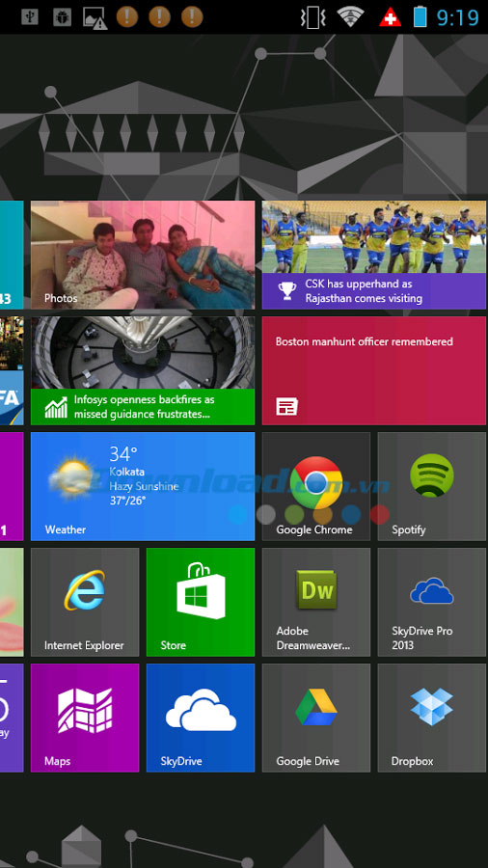The height and width of the screenshot is (868, 488).
Task: Open the Boston manhunt news tile
Action: tap(374, 370)
